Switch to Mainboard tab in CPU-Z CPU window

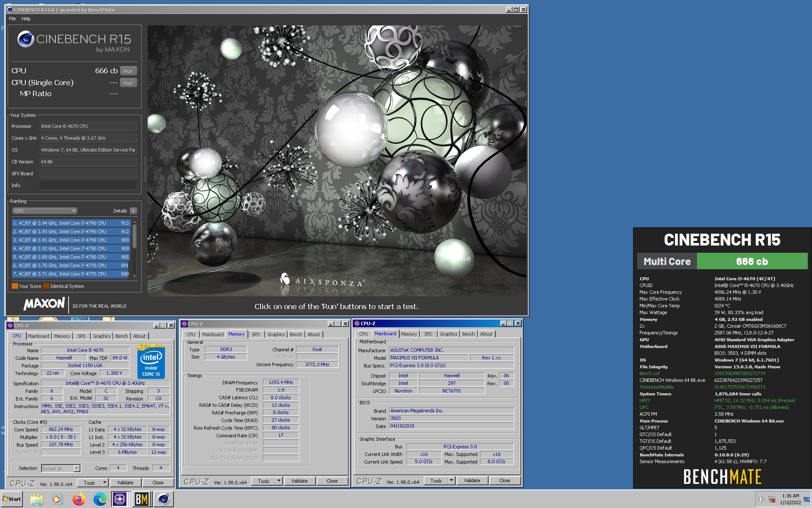tap(39, 336)
